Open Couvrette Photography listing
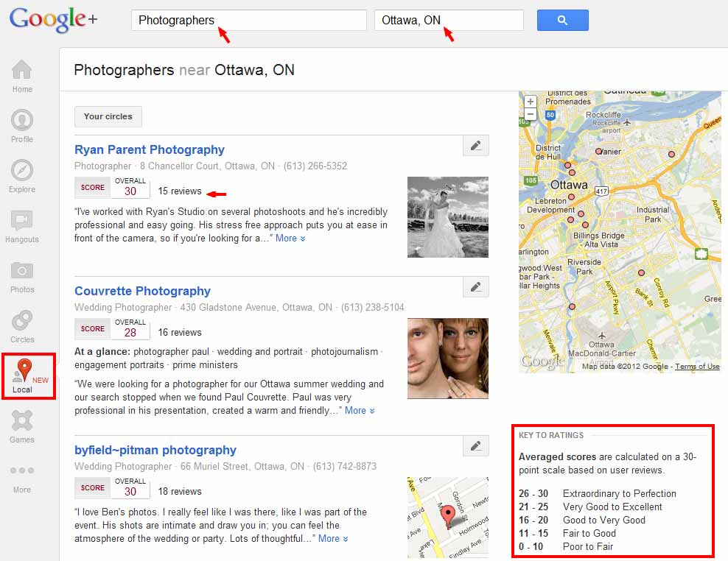 pyautogui.click(x=142, y=291)
